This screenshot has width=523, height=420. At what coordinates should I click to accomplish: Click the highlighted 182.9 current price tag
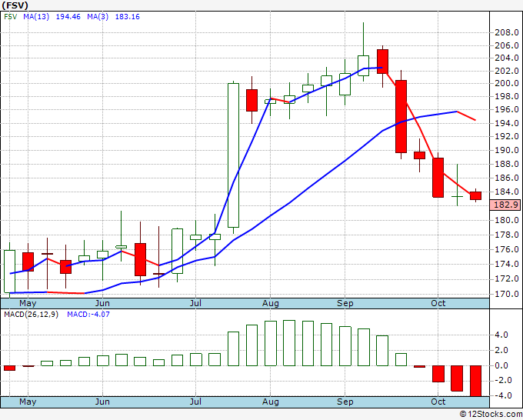505,205
